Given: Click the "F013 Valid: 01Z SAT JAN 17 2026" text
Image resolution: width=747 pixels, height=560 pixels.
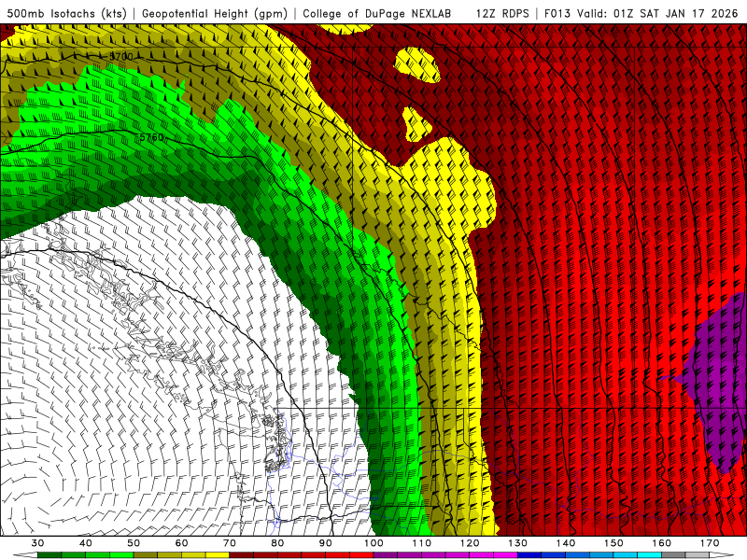Looking at the screenshot, I should [x=641, y=13].
